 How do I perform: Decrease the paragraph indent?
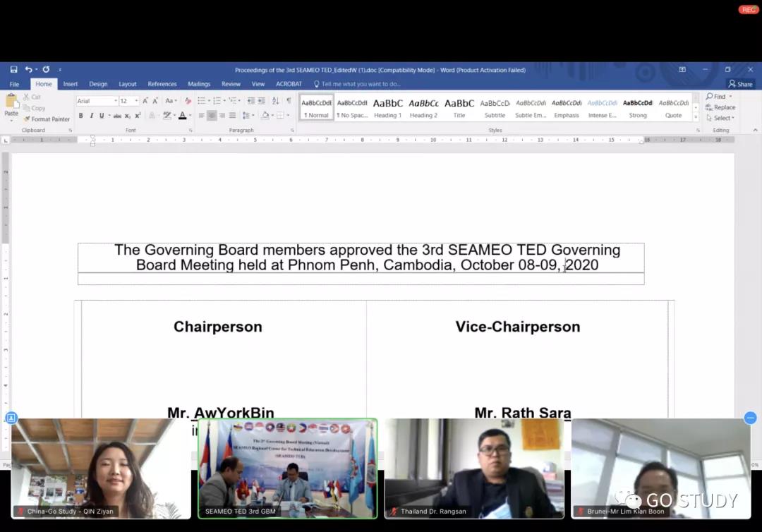click(x=250, y=101)
